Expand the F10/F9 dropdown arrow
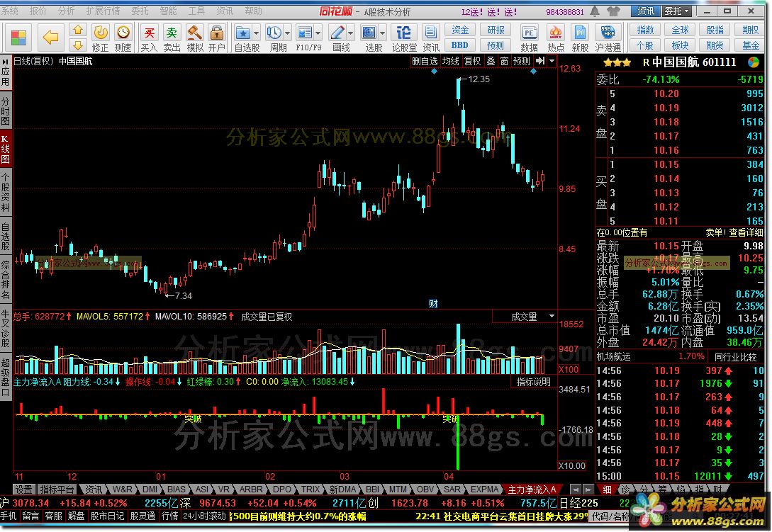 [318, 33]
